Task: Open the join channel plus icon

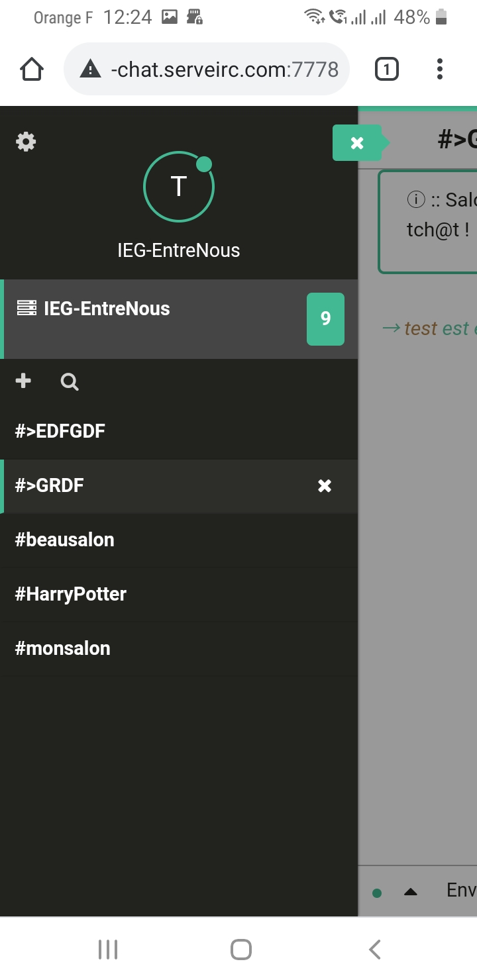Action: pos(23,381)
